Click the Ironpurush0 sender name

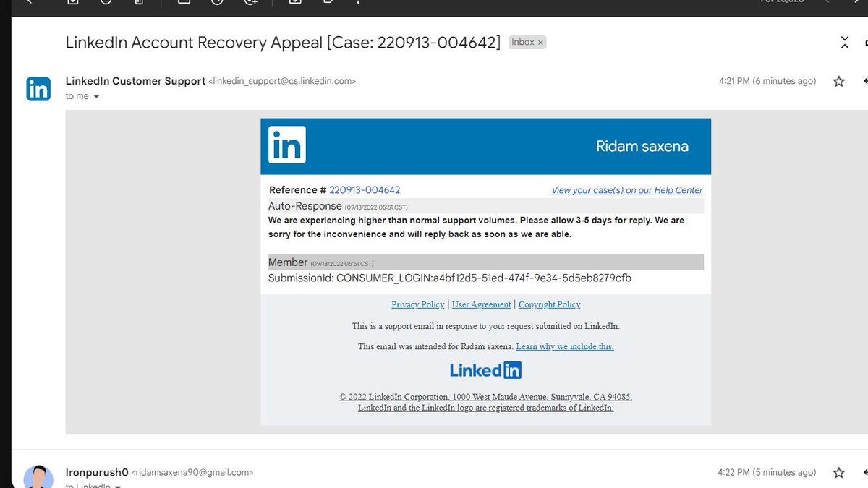click(x=97, y=471)
